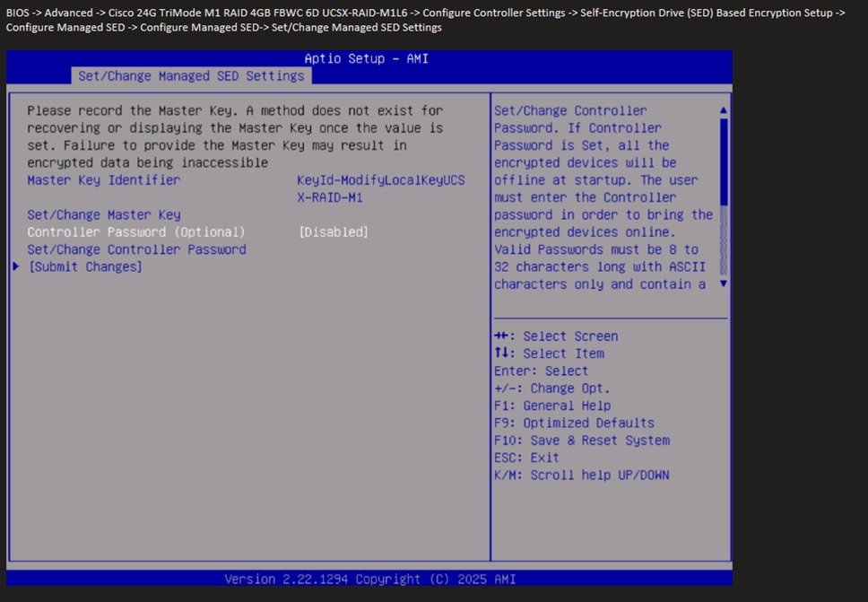Select the Master Key Identifier label
This screenshot has width=868, height=602.
click(x=104, y=180)
